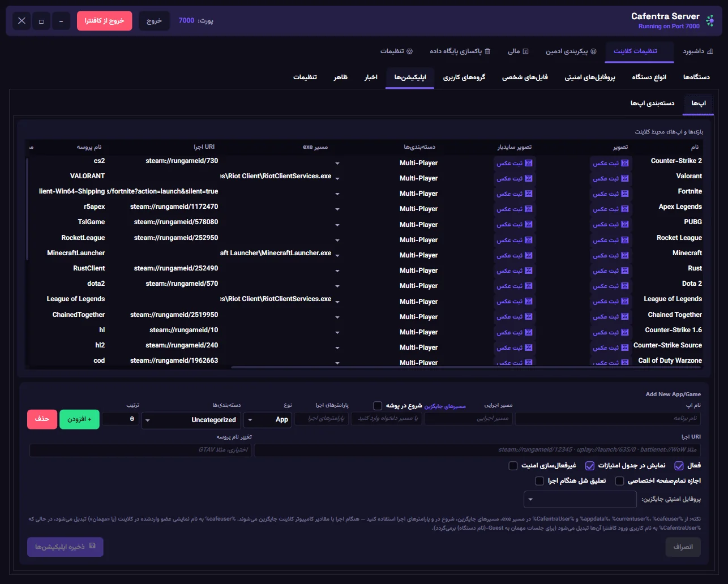Set sidebar image for Counter-Strike 1.6
This screenshot has height=584, width=728.
515,332
